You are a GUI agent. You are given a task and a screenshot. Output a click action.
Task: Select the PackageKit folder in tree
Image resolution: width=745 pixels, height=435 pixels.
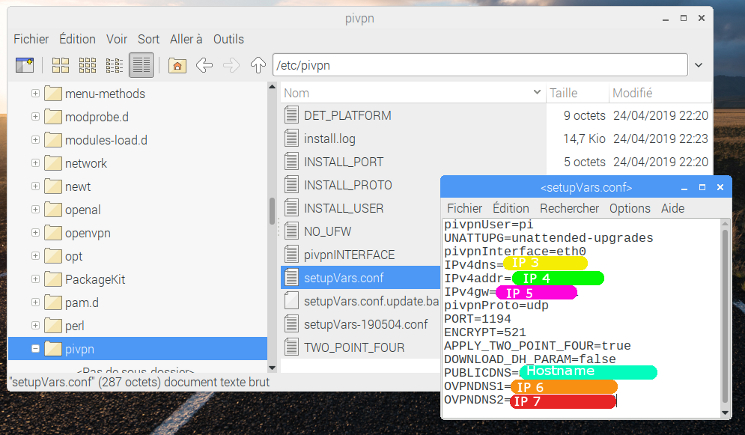[95, 279]
